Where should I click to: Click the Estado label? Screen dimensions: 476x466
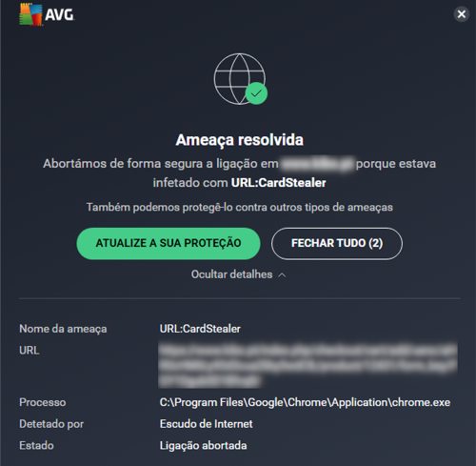36,446
